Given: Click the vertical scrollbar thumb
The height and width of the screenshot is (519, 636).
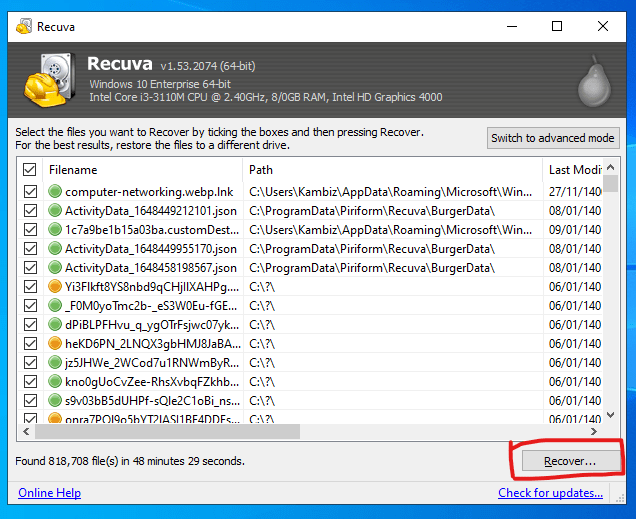Looking at the screenshot, I should click(610, 183).
